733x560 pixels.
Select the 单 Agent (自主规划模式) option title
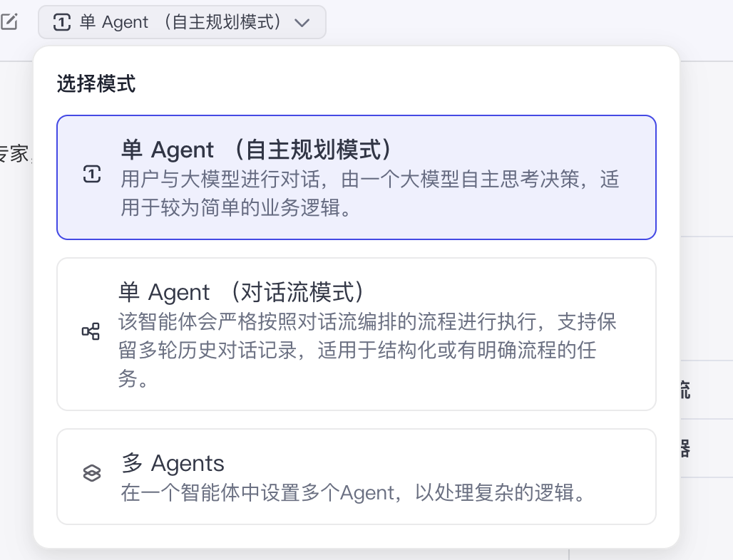click(257, 150)
